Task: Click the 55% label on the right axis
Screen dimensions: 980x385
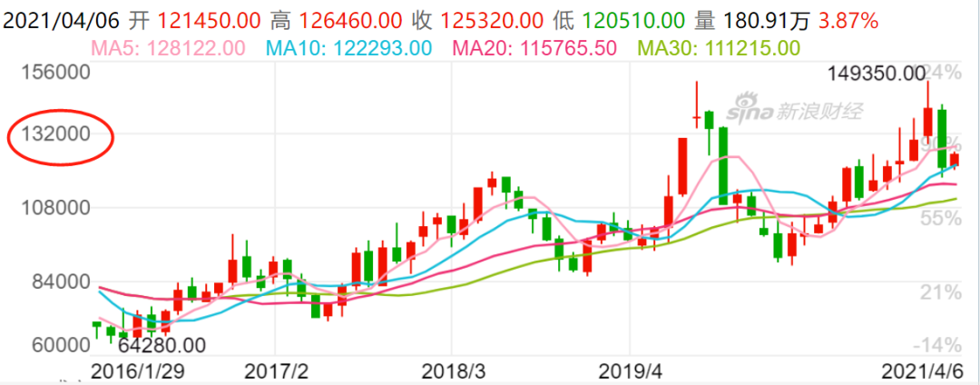Action: (941, 218)
